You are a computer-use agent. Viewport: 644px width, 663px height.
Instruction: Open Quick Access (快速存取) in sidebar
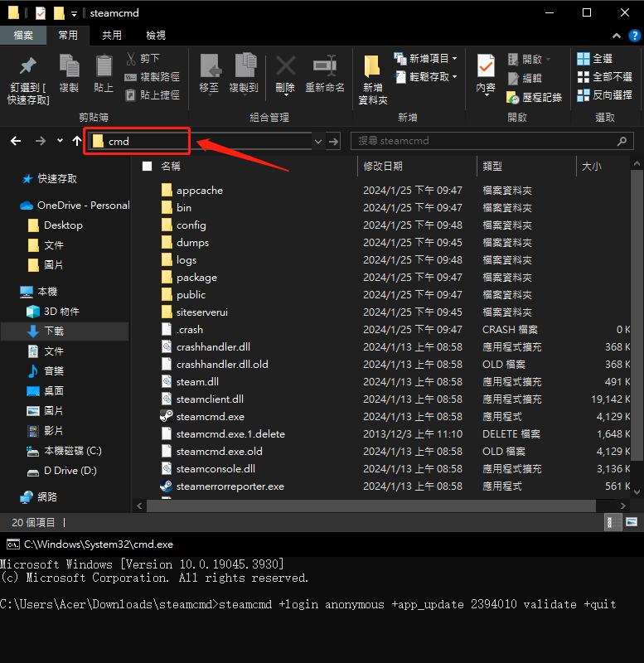[50, 179]
